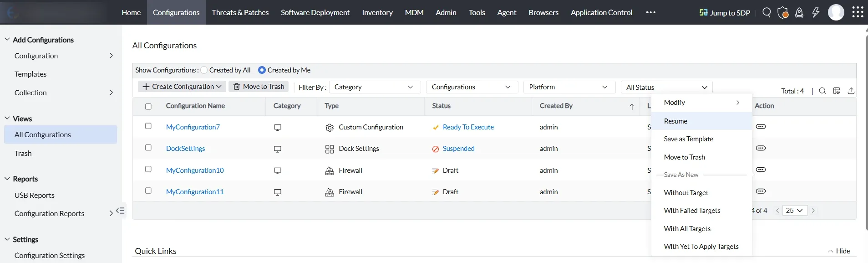The height and width of the screenshot is (263, 868).
Task: Check the MyConfiguration11 row checkbox
Action: [x=148, y=191]
